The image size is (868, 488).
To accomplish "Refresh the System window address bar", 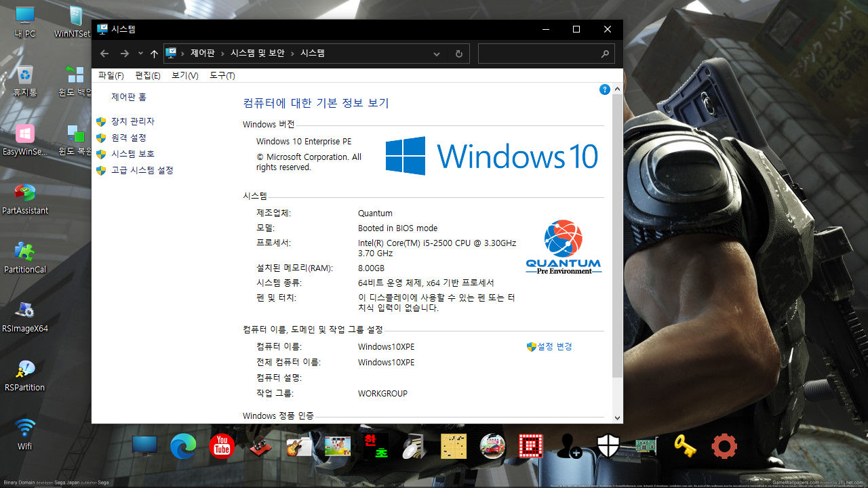I will 459,54.
